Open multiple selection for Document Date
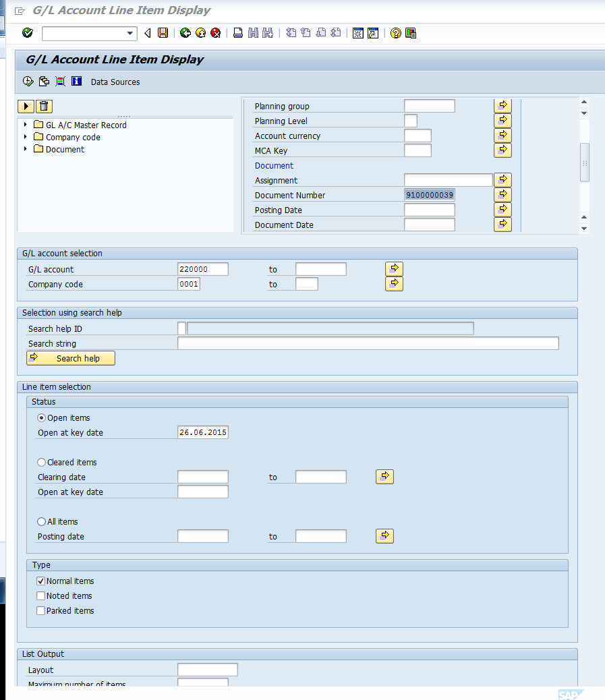605x700 pixels. [x=502, y=225]
